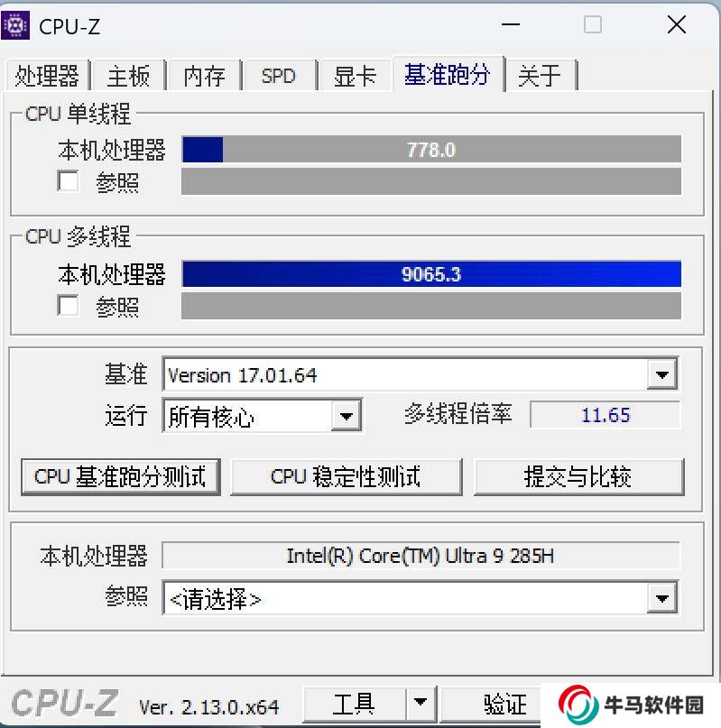The width and height of the screenshot is (721, 728).
Task: Enable the multi-thread 参照 checkbox
Action: coord(68,305)
